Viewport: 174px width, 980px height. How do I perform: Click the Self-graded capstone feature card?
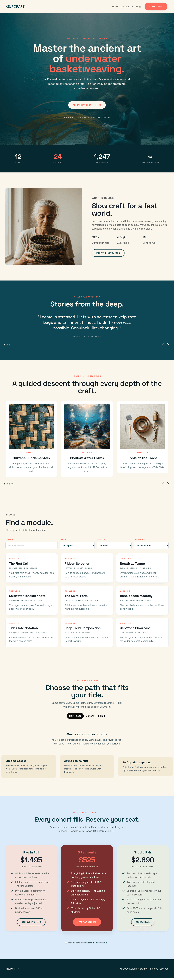[145, 767]
